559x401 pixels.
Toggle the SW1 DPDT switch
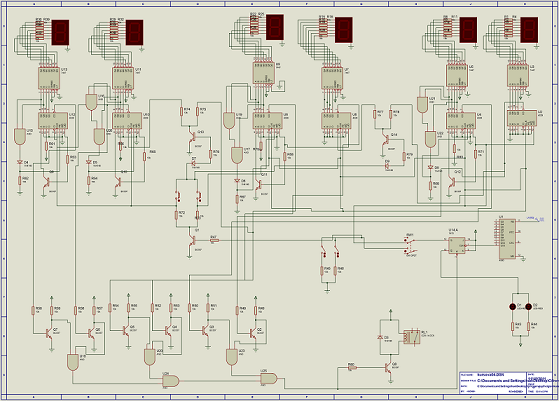coord(411,245)
